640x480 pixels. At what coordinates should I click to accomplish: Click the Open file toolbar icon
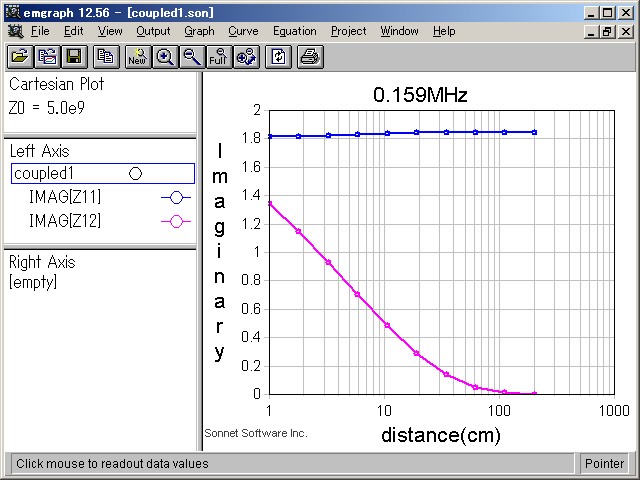click(x=20, y=57)
